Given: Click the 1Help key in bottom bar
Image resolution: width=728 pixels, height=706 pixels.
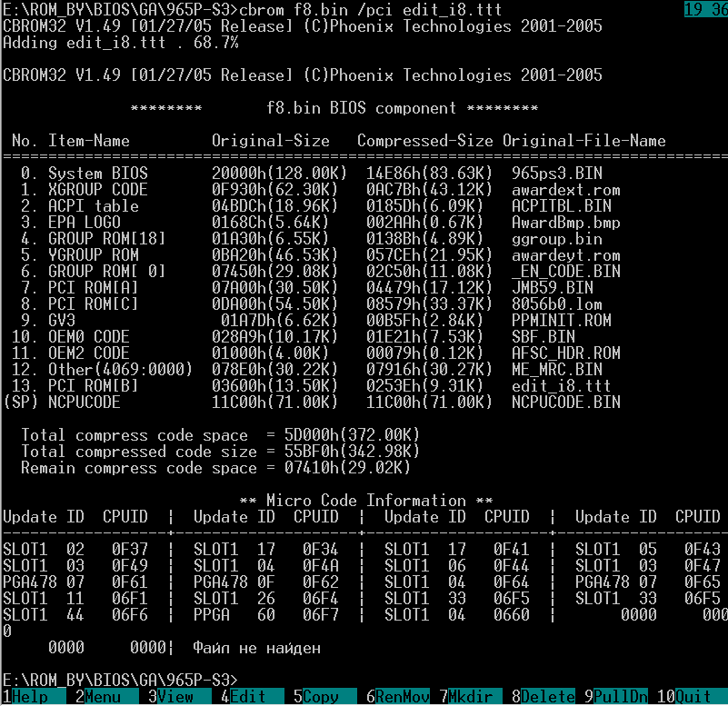Looking at the screenshot, I should point(29,697).
